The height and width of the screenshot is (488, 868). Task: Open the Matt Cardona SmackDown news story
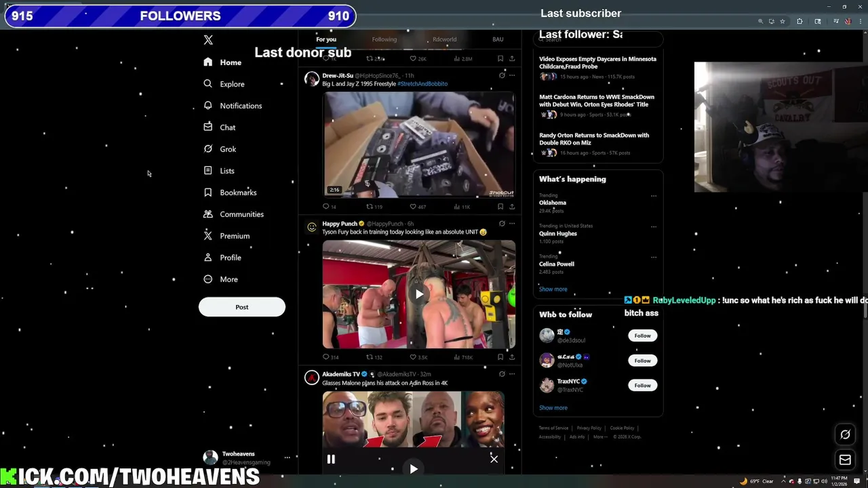pyautogui.click(x=597, y=100)
